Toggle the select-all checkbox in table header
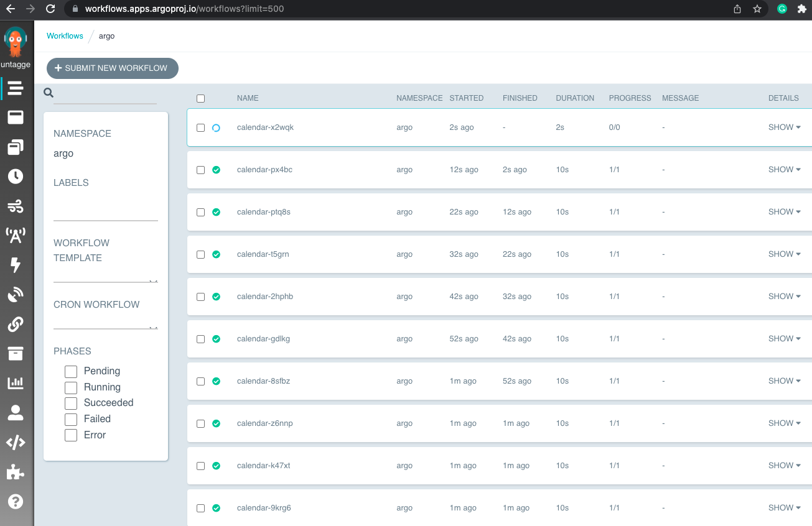Image resolution: width=812 pixels, height=526 pixels. click(x=200, y=98)
